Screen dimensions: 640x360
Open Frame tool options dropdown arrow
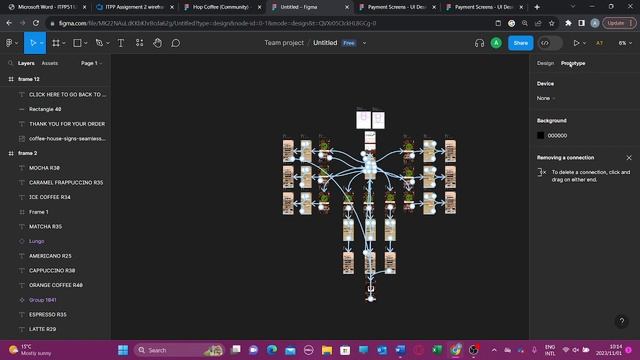[64, 43]
